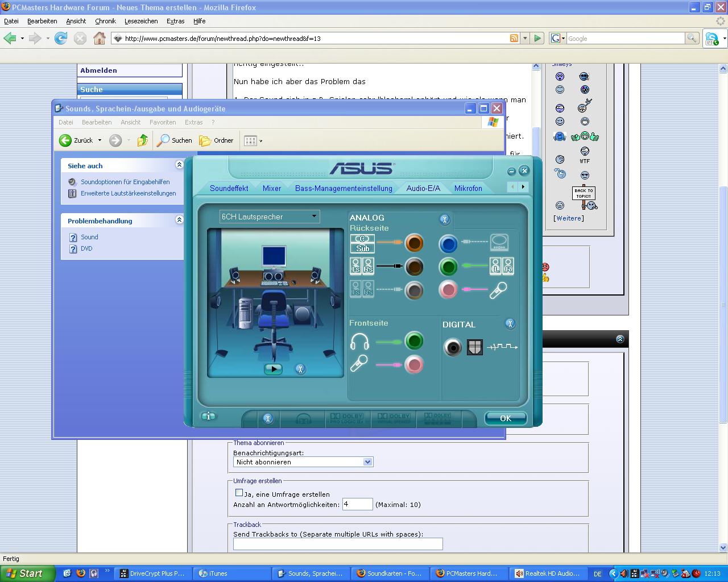Click the Anzahl an Antwortmöglichkeiten field
Viewport: 728px width, 582px height.
pos(357,504)
